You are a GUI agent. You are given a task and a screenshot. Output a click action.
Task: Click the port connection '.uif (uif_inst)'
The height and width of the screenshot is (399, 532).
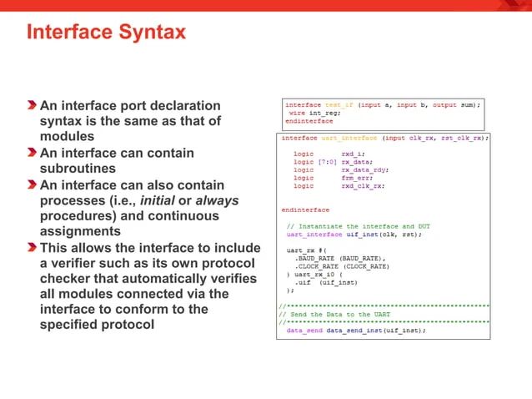[326, 282]
